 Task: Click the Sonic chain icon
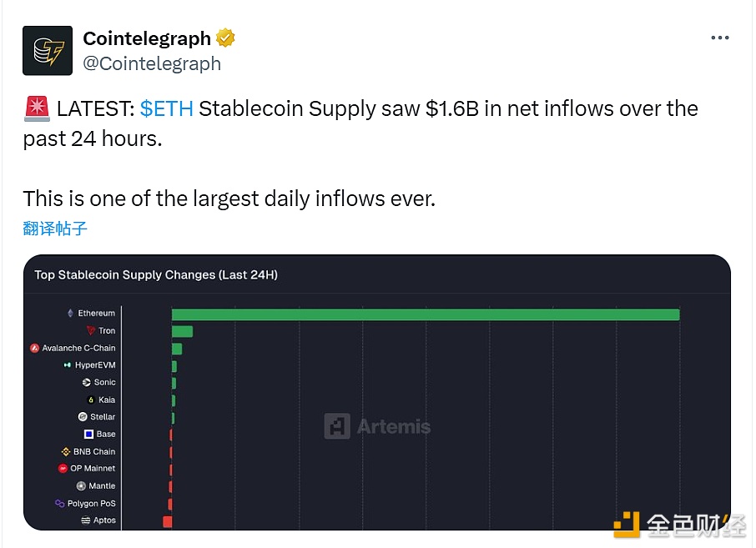pyautogui.click(x=87, y=383)
